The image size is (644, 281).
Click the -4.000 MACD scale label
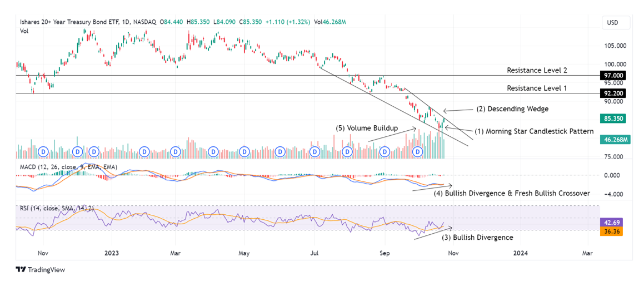613,194
